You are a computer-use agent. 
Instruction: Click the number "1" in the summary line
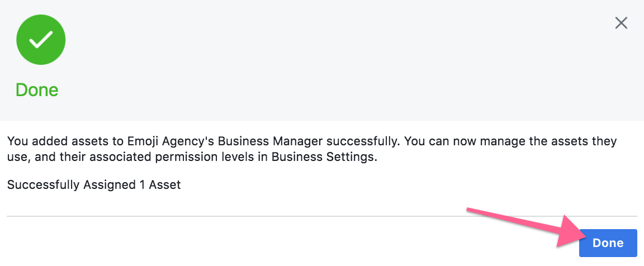click(x=141, y=185)
